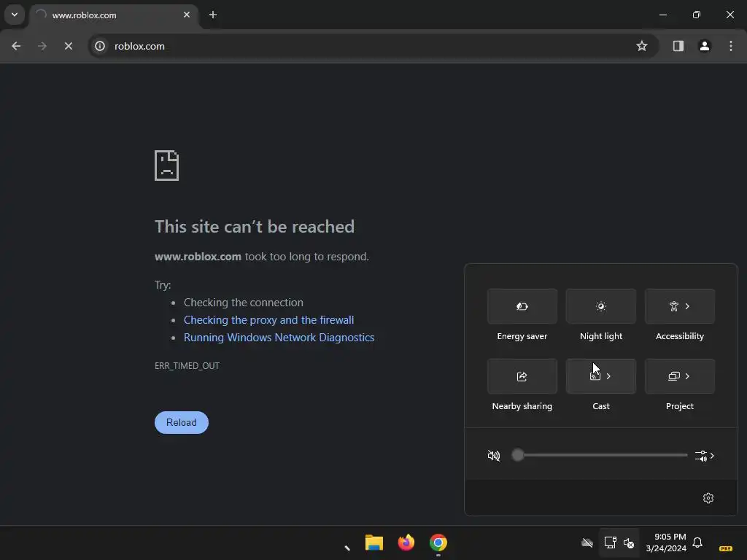Viewport: 747px width, 560px height.
Task: Toggle Energy saver
Action: pos(522,306)
